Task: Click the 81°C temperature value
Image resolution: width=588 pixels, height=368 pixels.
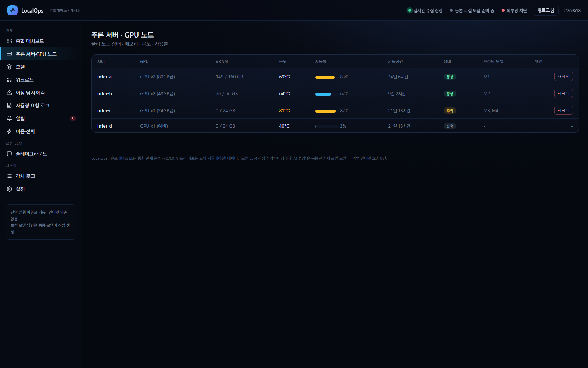Action: (x=284, y=110)
